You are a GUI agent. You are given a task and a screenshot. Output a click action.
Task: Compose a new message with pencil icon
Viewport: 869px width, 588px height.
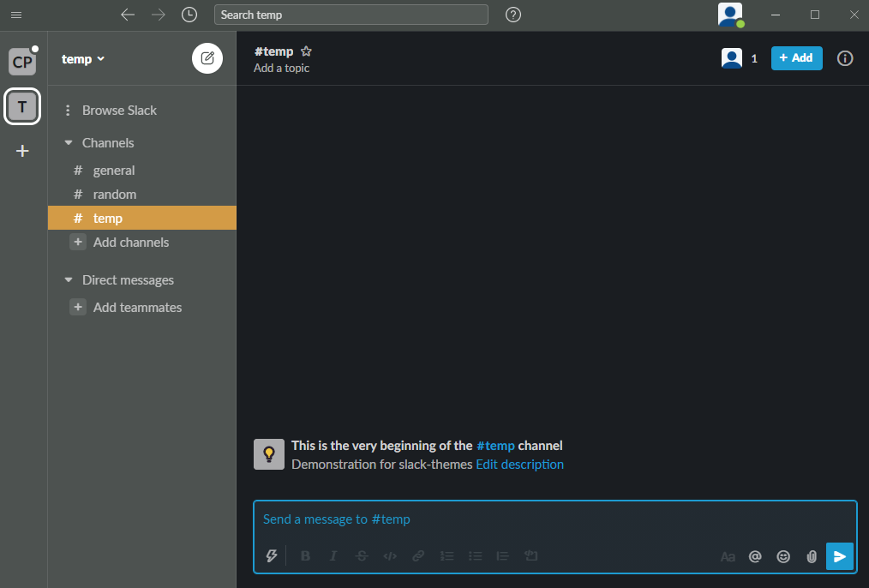point(207,58)
